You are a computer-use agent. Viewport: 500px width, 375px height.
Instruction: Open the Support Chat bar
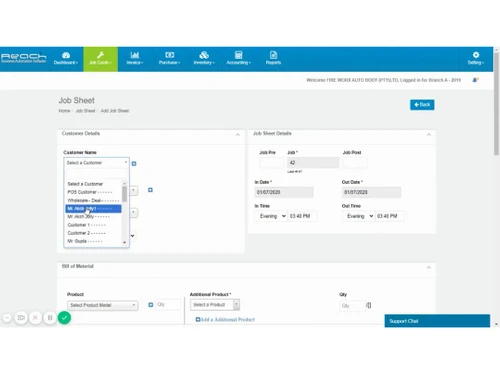437,321
